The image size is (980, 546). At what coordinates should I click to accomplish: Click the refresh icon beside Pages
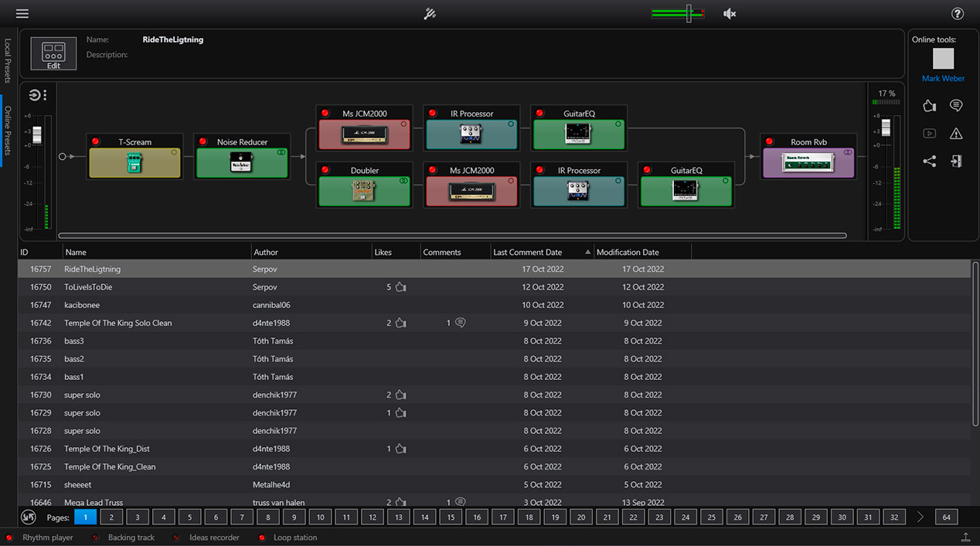[x=29, y=517]
